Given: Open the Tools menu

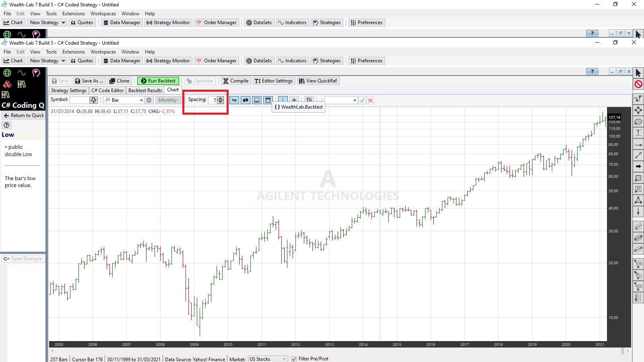Looking at the screenshot, I should pos(51,52).
